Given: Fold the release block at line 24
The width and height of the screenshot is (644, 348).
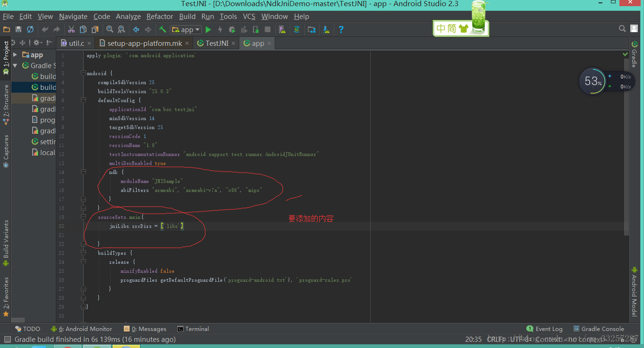Looking at the screenshot, I should (83, 262).
